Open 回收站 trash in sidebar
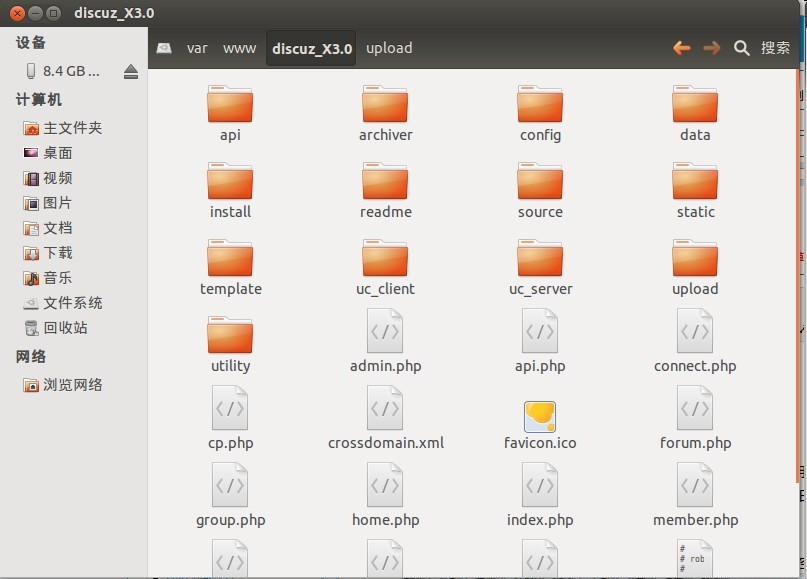Image resolution: width=807 pixels, height=579 pixels. click(56, 327)
